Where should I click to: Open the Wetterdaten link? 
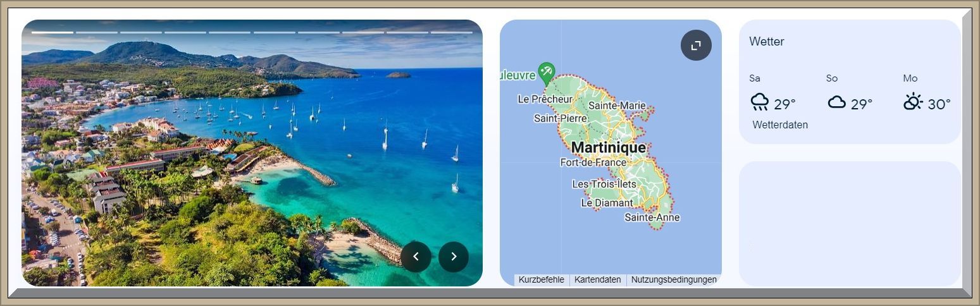click(x=779, y=125)
